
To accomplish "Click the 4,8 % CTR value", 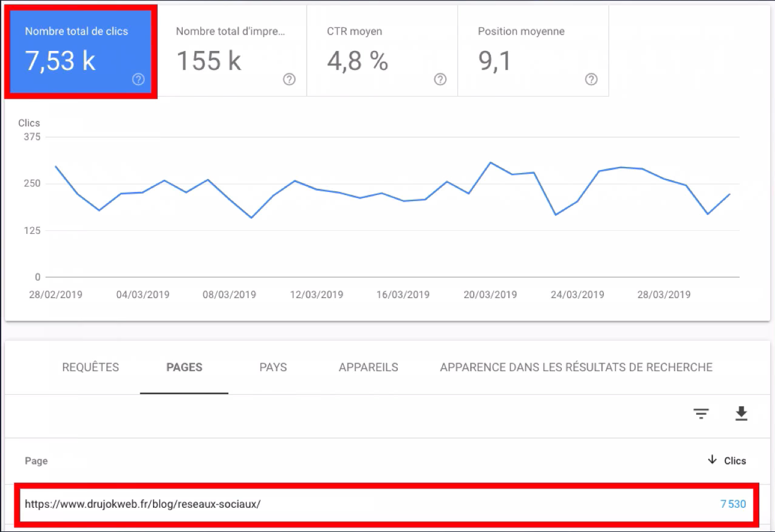I will (x=358, y=61).
